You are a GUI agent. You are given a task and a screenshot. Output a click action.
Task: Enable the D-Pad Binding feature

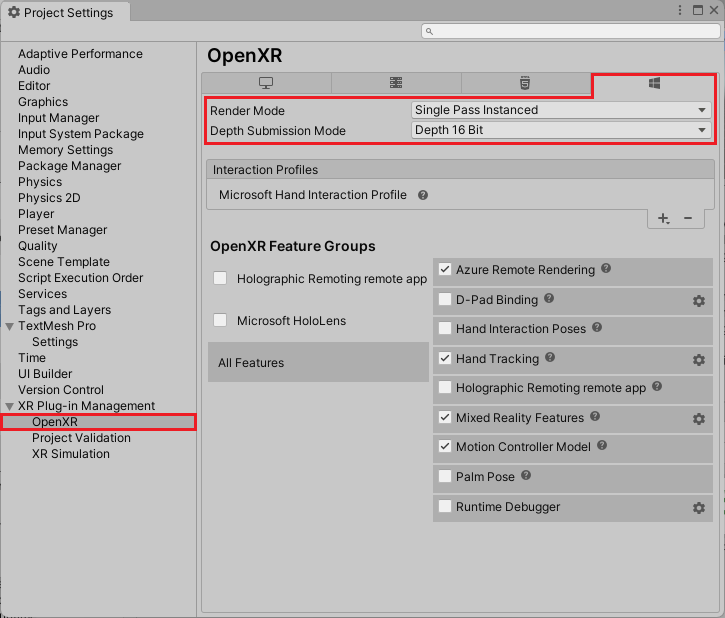[x=445, y=299]
